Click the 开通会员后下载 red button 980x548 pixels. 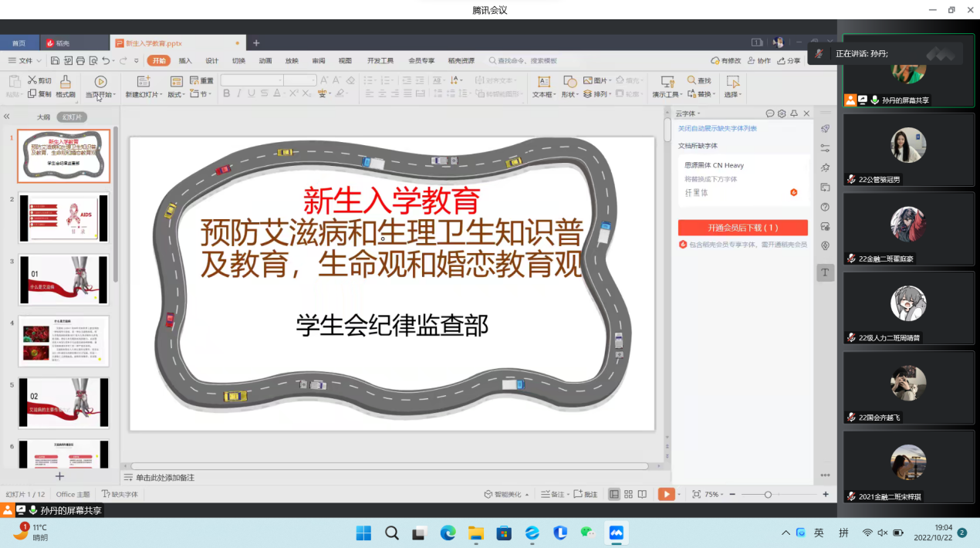(742, 228)
